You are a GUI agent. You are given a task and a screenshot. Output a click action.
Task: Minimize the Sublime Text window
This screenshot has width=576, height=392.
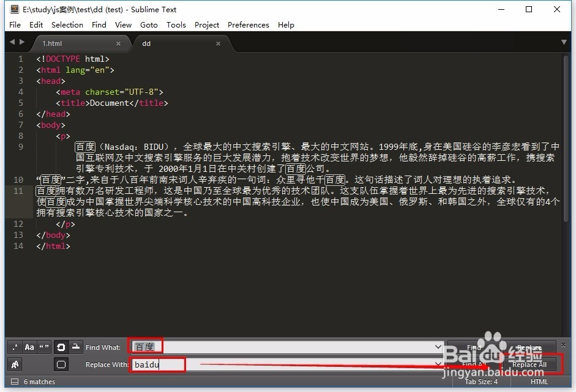[501, 9]
